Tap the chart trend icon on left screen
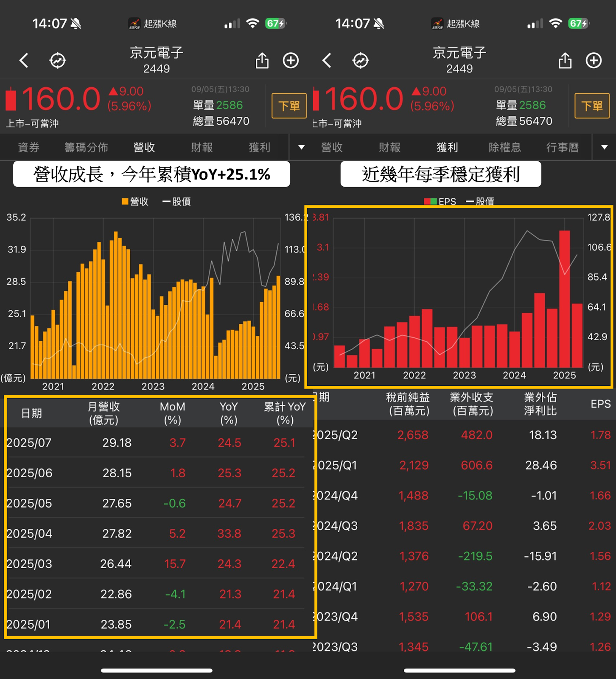Image resolution: width=616 pixels, height=679 pixels. [x=58, y=61]
